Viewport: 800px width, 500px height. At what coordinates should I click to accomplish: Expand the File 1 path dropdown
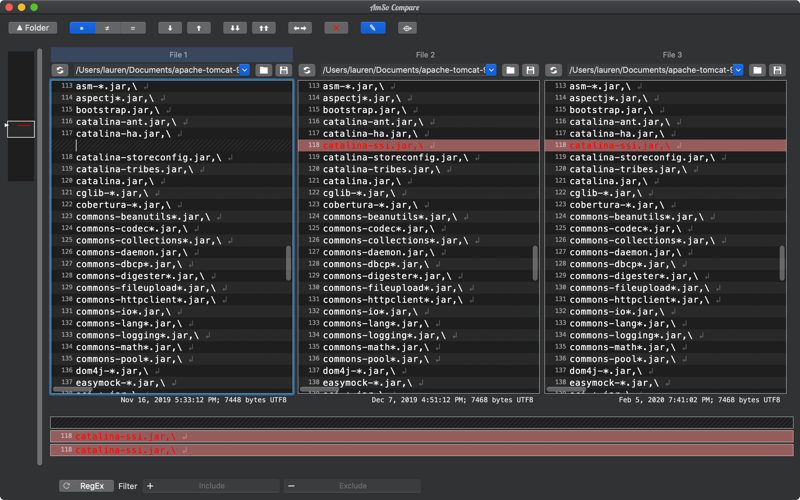[x=244, y=70]
